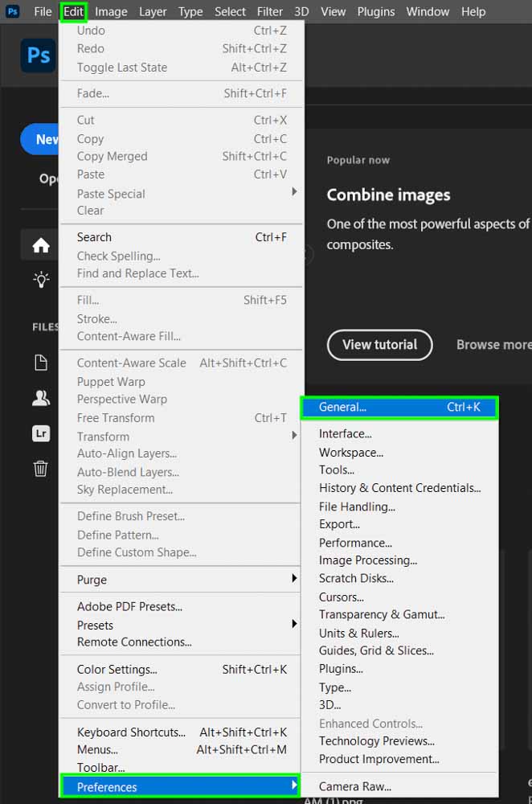The image size is (532, 804).
Task: Open the Plugins menu
Action: click(x=376, y=11)
